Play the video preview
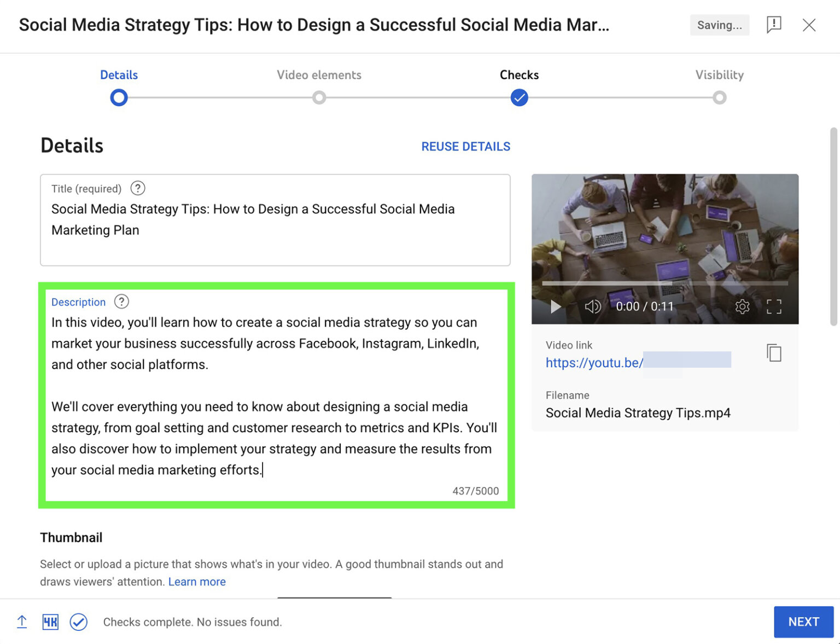Viewport: 840px width, 644px height. point(555,307)
